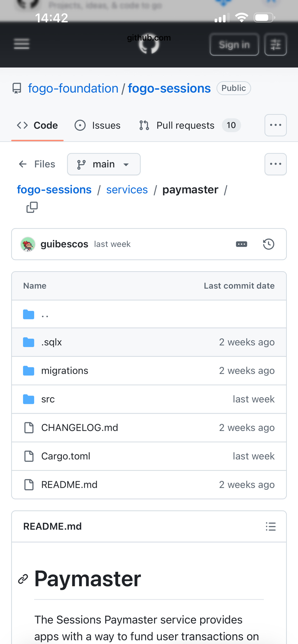Go back to Files with arrow
298x644 pixels.
point(37,164)
